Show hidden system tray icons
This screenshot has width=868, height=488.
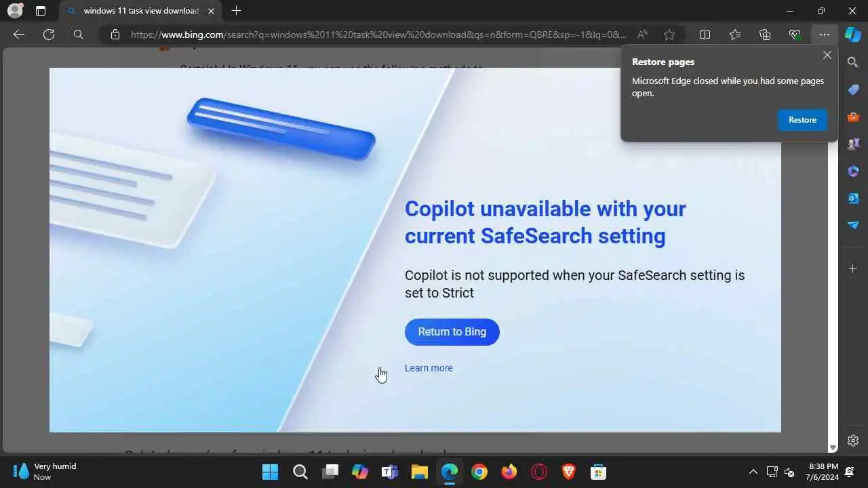pos(753,472)
